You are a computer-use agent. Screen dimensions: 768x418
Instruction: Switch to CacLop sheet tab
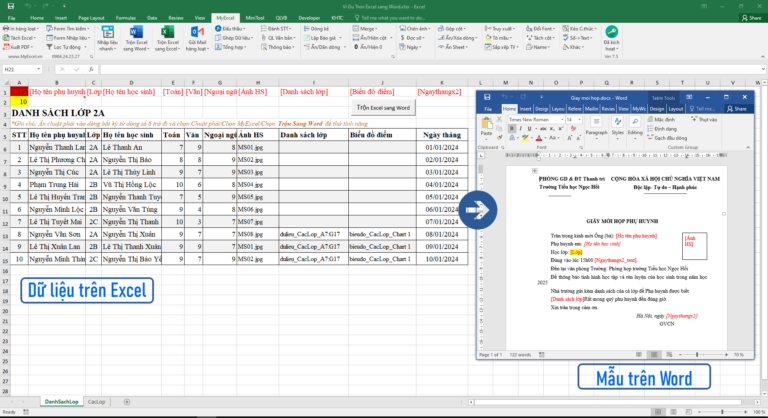tap(96, 402)
